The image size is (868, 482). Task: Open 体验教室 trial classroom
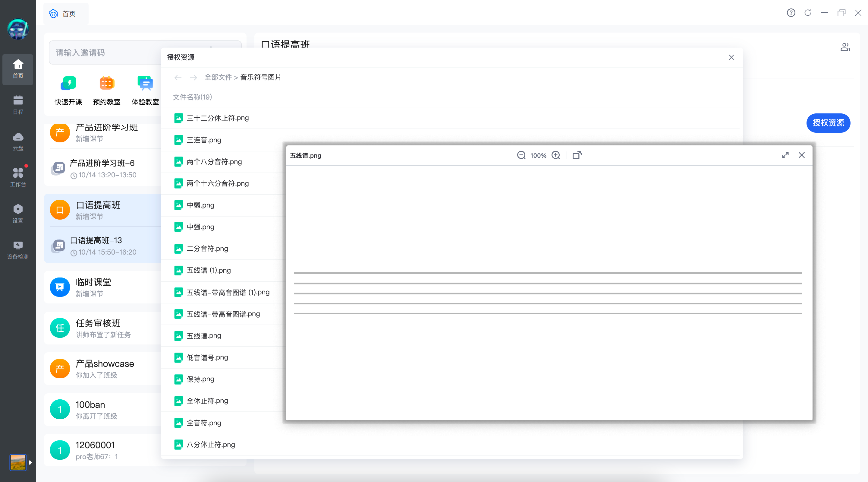(x=145, y=91)
